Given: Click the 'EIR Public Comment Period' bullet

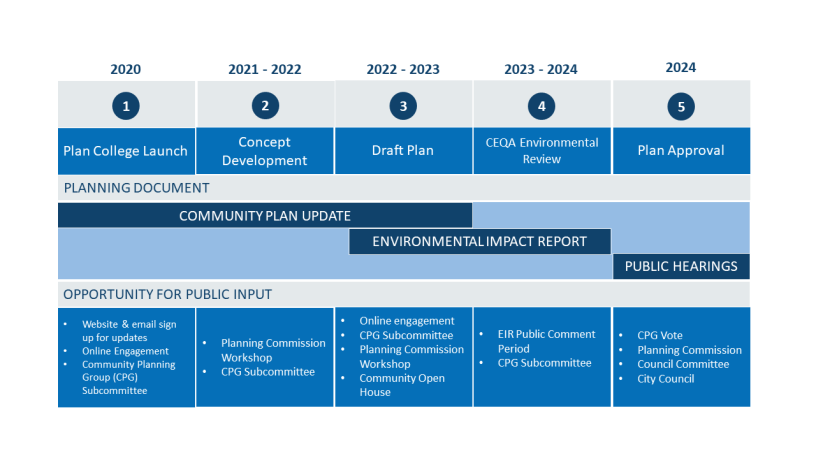Looking at the screenshot, I should (x=546, y=341).
